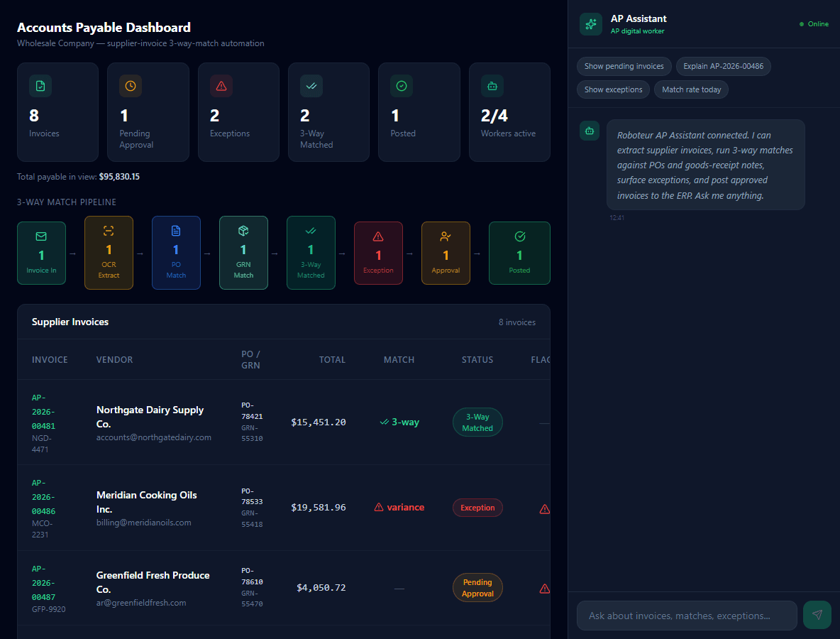Click the 3-way checkmark in Northgate row
Viewport: 840px width, 639px height.
coord(384,422)
